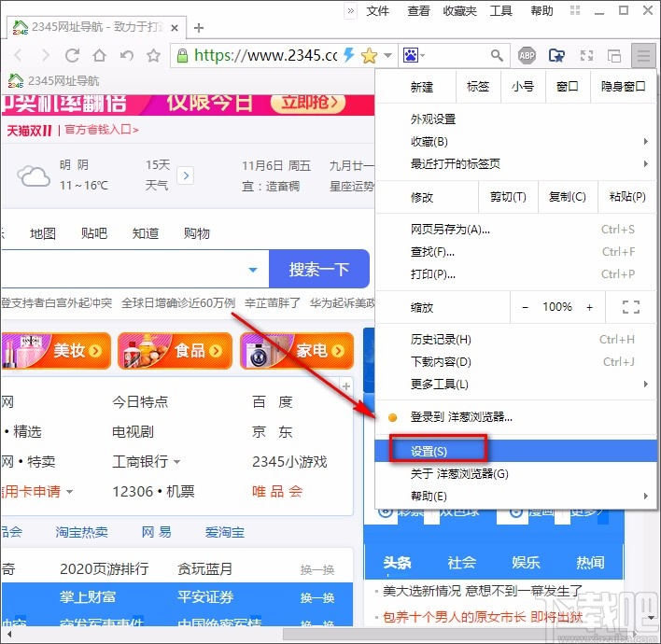Open the 查看 menu
Screen dimensions: 661x644
[418, 10]
